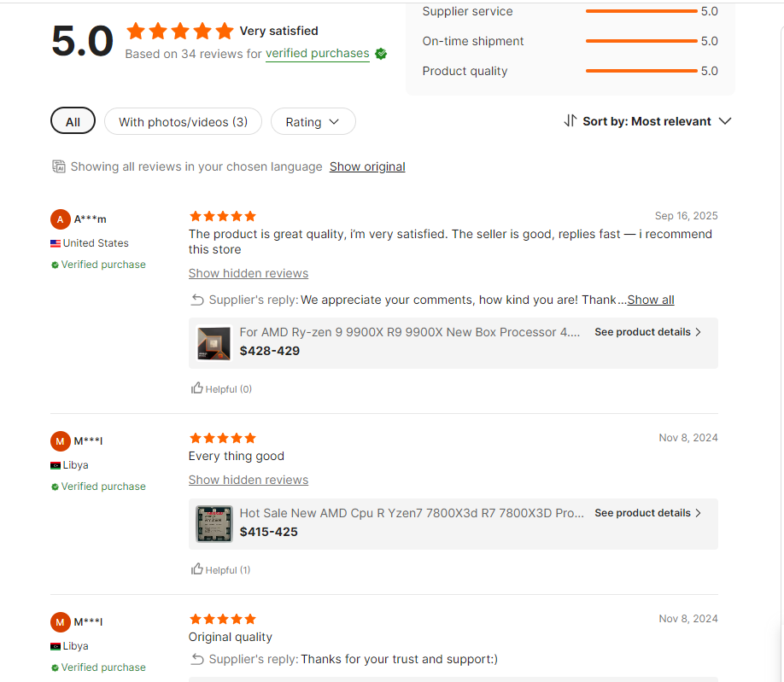This screenshot has height=682, width=784.
Task: Click the thumbs-up Helpful (1) icon
Action: pos(197,569)
